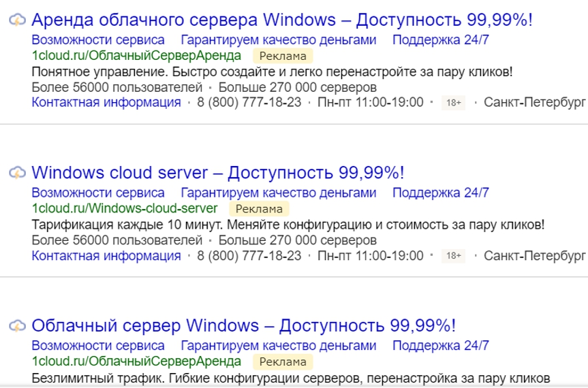Open 'Windows cloud server – Доступность 99,99%!' ad title

[218, 173]
